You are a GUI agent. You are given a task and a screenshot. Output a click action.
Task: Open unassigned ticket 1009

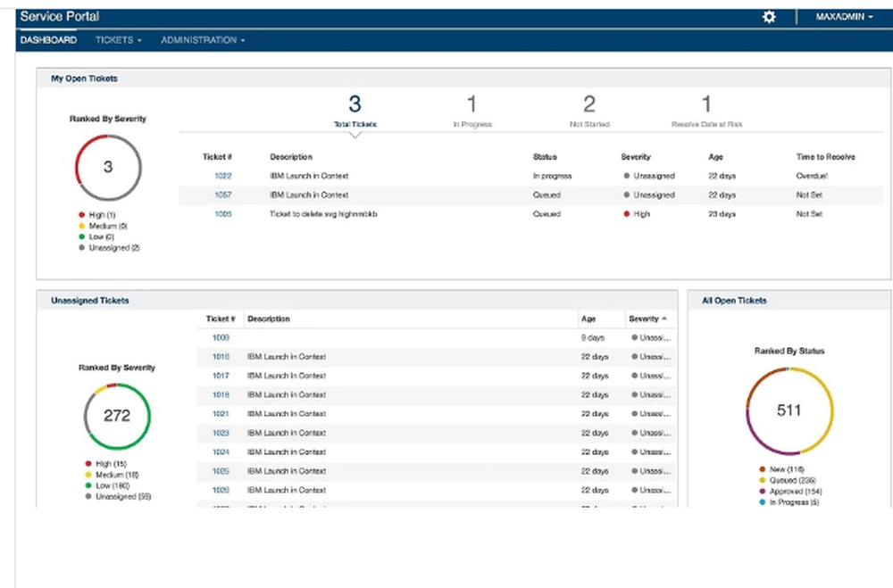[221, 337]
